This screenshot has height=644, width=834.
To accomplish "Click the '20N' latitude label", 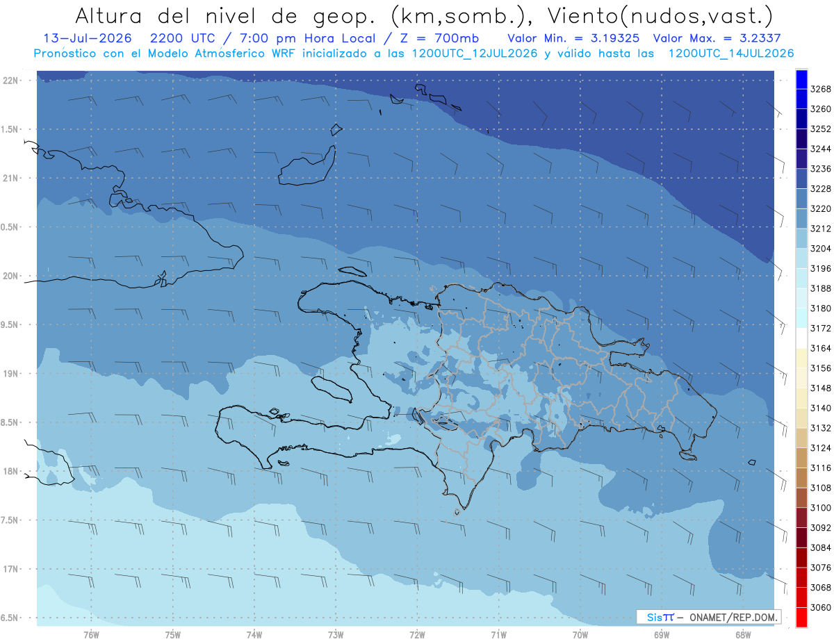I will pyautogui.click(x=10, y=276).
